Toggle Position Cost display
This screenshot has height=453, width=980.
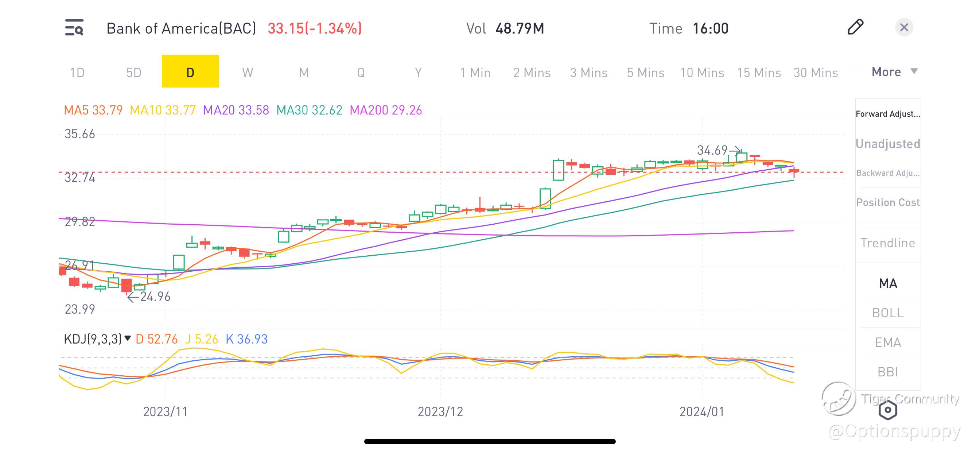(887, 202)
